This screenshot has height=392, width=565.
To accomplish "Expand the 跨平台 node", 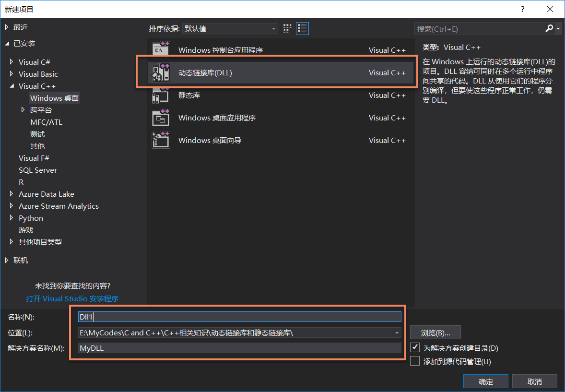I will [23, 109].
